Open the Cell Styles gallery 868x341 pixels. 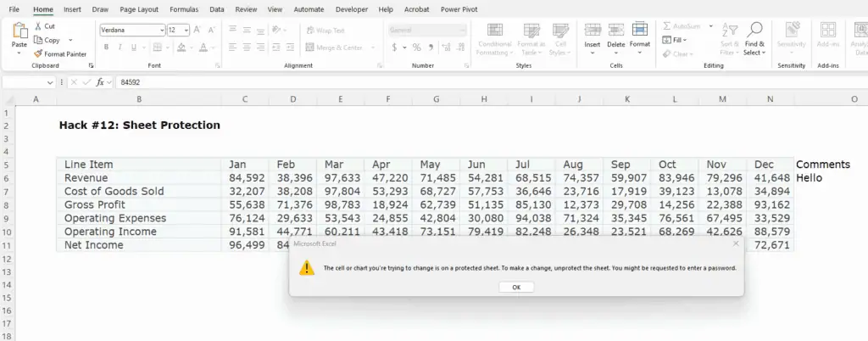(560, 39)
